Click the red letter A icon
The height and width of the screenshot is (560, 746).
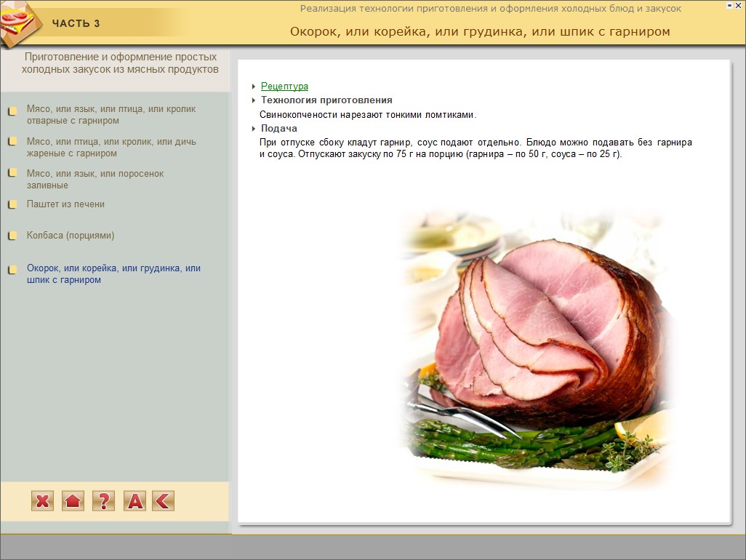pos(135,500)
